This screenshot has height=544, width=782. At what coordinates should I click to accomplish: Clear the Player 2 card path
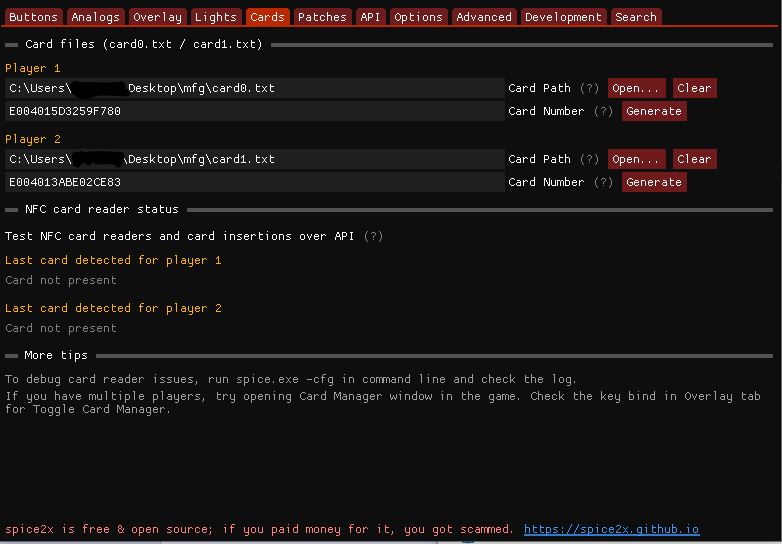pos(694,159)
